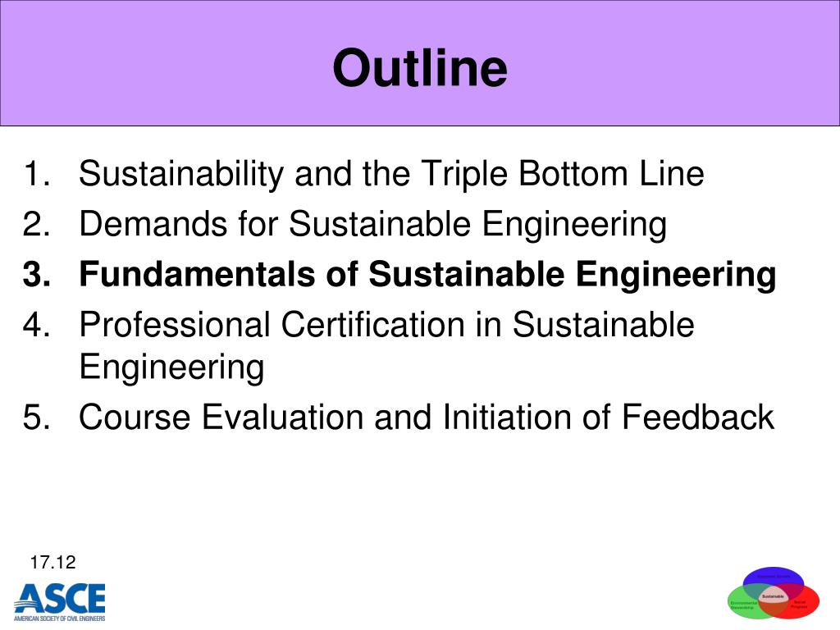840x630 pixels.
Task: Click the blue ellipse of the Venn diagram
Action: pyautogui.click(x=773, y=577)
